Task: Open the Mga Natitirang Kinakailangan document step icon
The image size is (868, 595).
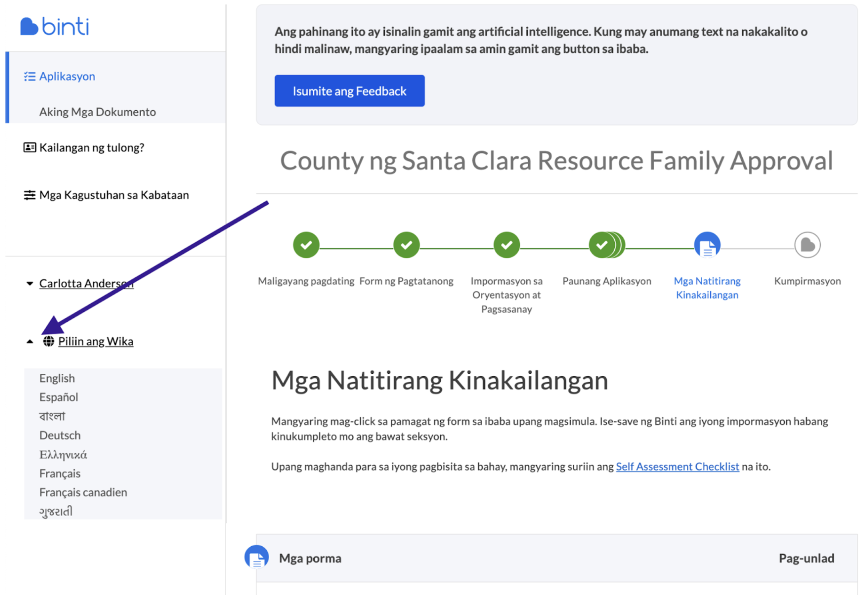Action: (707, 245)
